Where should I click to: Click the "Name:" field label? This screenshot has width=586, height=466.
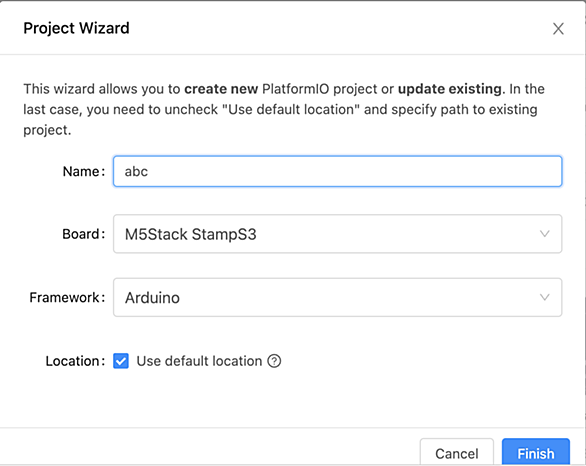tap(84, 171)
